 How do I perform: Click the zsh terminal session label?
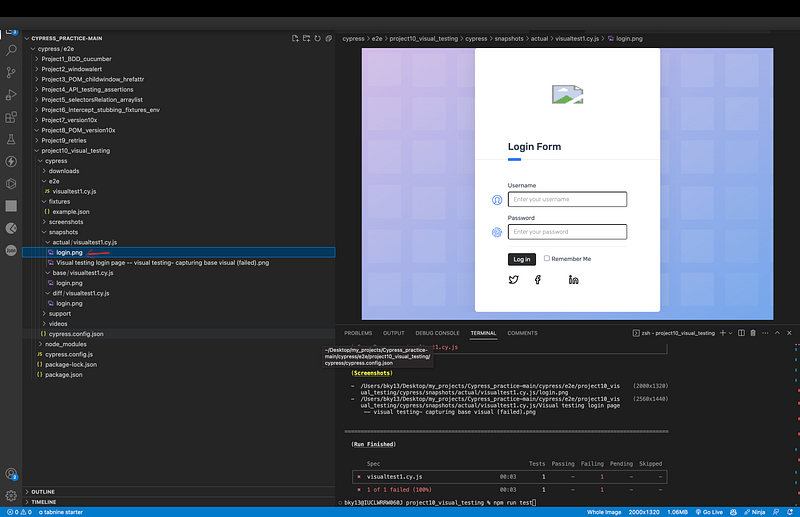point(673,333)
